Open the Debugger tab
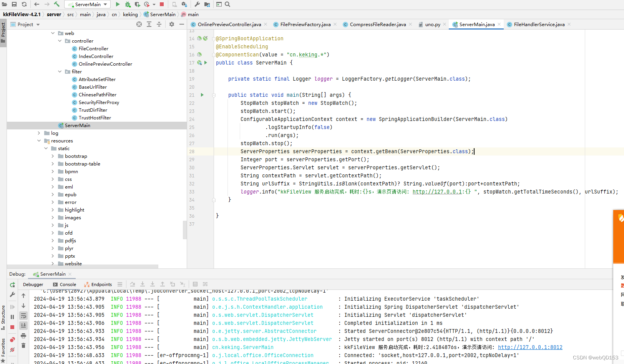 33,285
